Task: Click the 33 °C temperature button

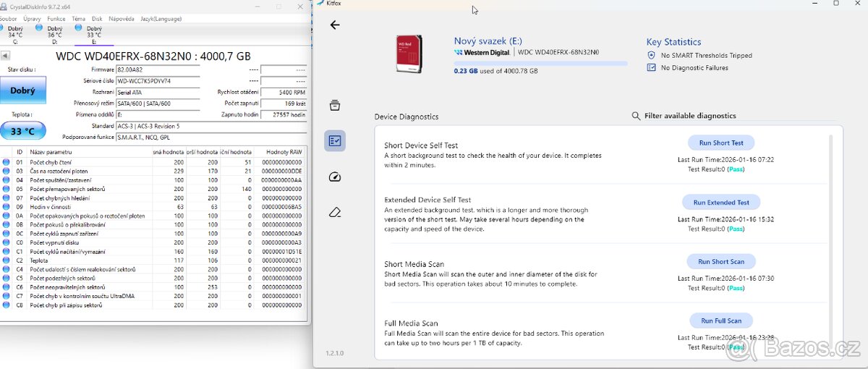Action: click(x=22, y=131)
